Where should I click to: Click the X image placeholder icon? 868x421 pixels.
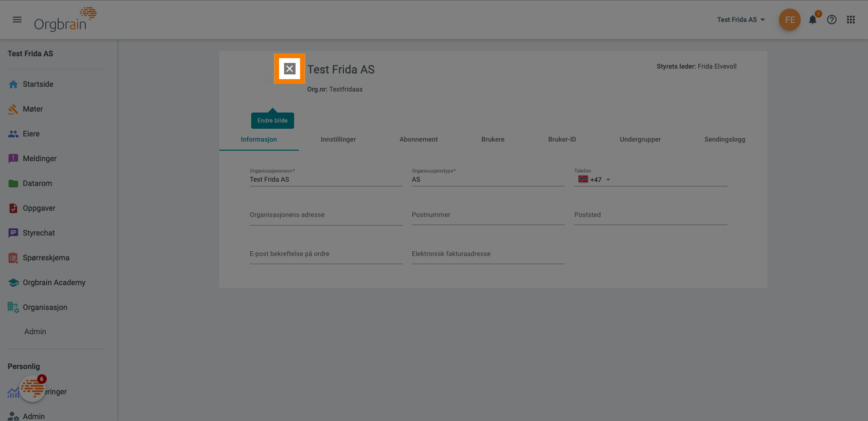pyautogui.click(x=289, y=69)
